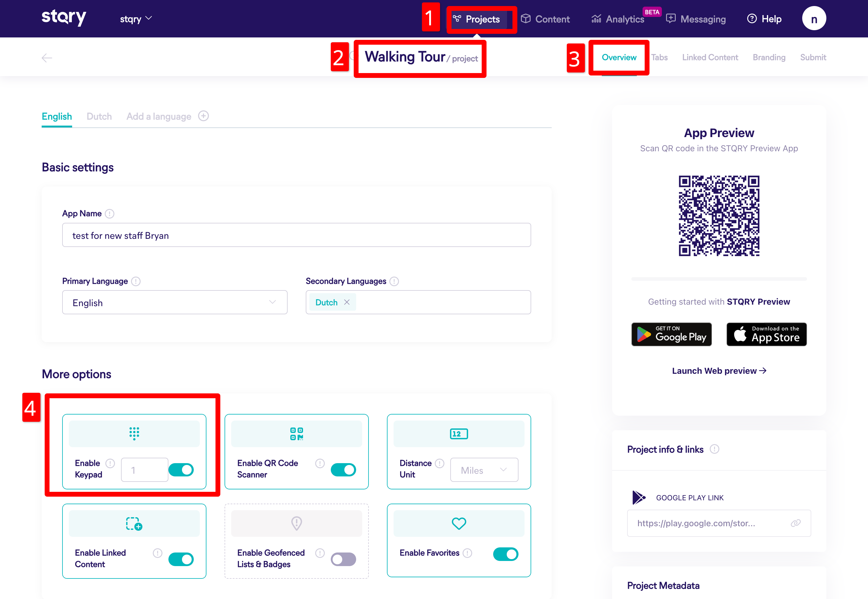868x599 pixels.
Task: Toggle the Enable QR Code Scanner switch
Action: 343,469
